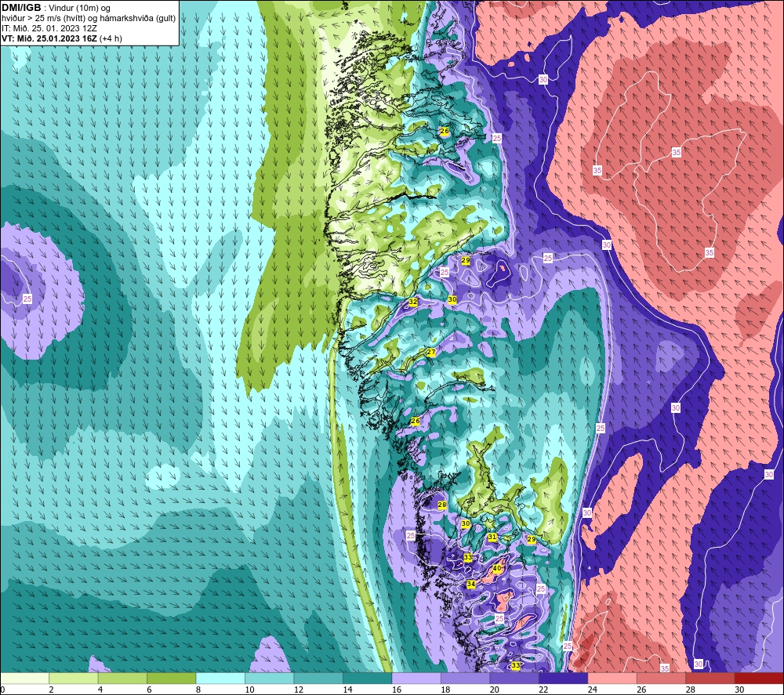Click the yellow 40 maximum gust label
Image resolution: width=784 pixels, height=695 pixels.
point(497,568)
